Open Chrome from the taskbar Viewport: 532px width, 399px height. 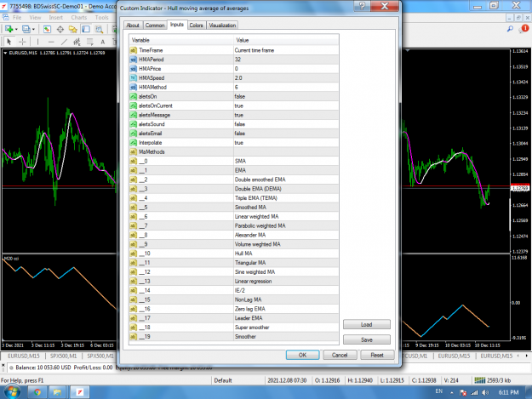[x=37, y=392]
